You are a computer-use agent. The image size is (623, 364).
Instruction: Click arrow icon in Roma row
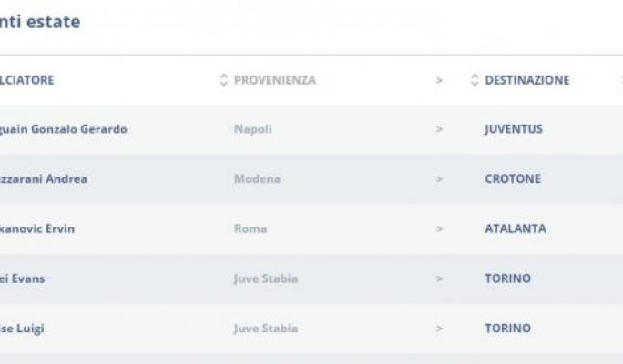click(439, 229)
